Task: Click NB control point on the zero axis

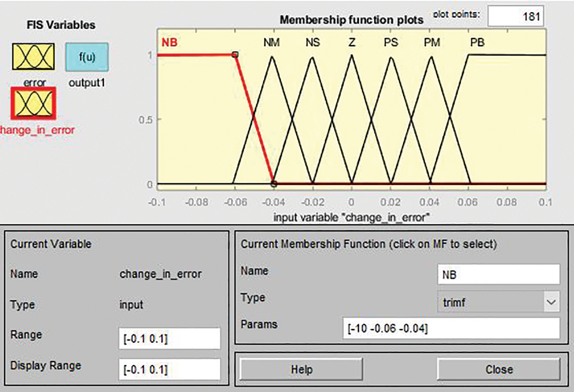Action: click(274, 184)
